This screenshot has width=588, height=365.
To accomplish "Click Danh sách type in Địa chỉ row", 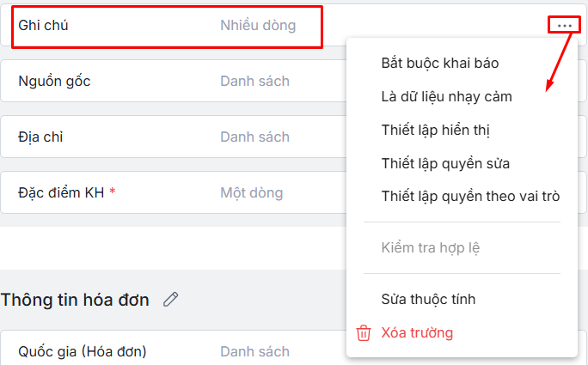I will pyautogui.click(x=254, y=137).
